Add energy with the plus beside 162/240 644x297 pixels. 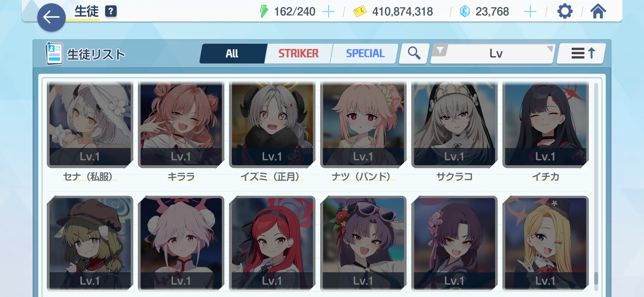pyautogui.click(x=328, y=12)
